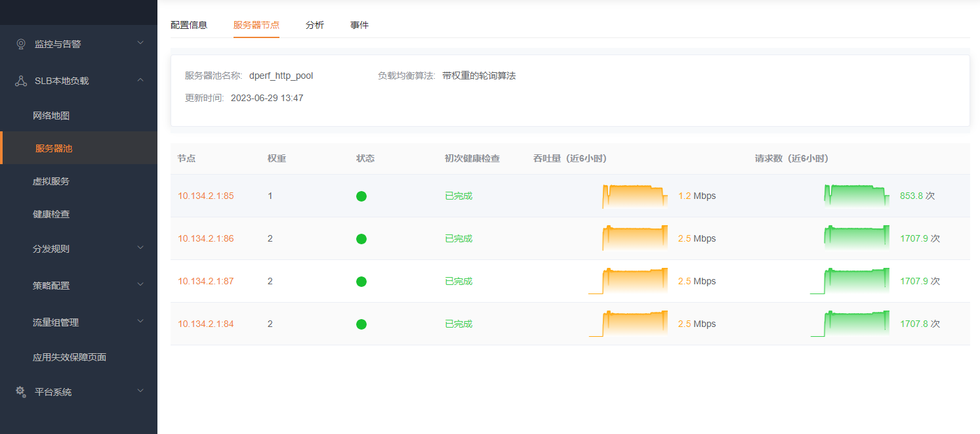The height and width of the screenshot is (434, 980).
Task: Expand the 流量组管理 submenu chevron
Action: pos(140,322)
